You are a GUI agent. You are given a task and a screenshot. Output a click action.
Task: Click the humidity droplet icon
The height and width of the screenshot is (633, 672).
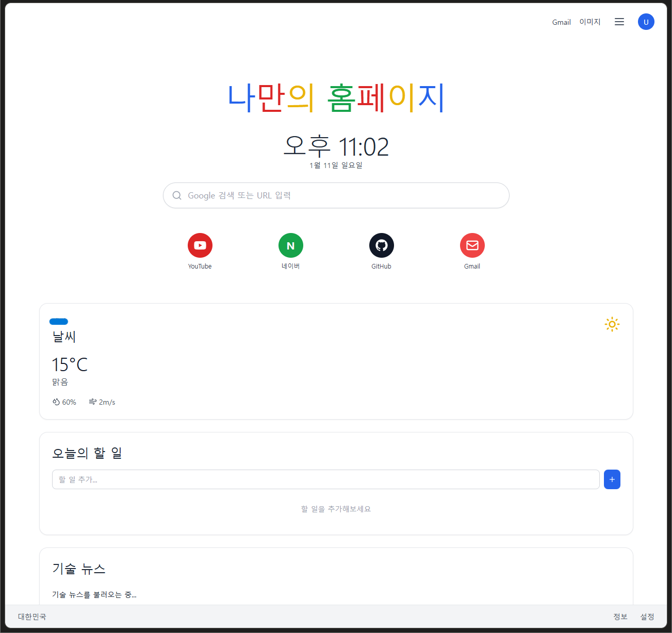pyautogui.click(x=56, y=402)
